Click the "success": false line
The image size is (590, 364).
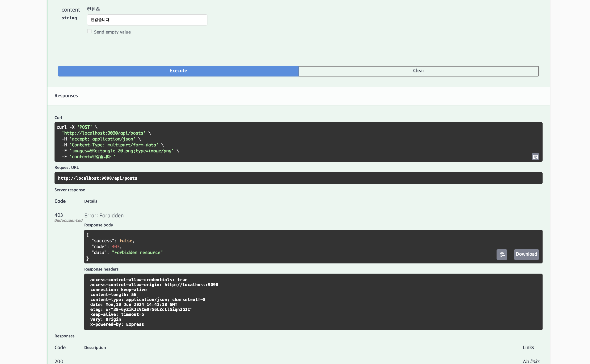tap(113, 241)
